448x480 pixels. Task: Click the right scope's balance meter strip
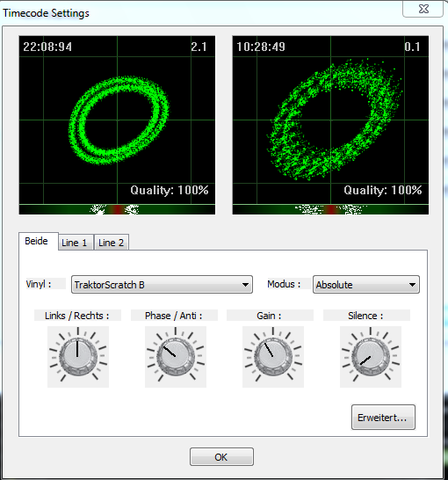click(330, 210)
